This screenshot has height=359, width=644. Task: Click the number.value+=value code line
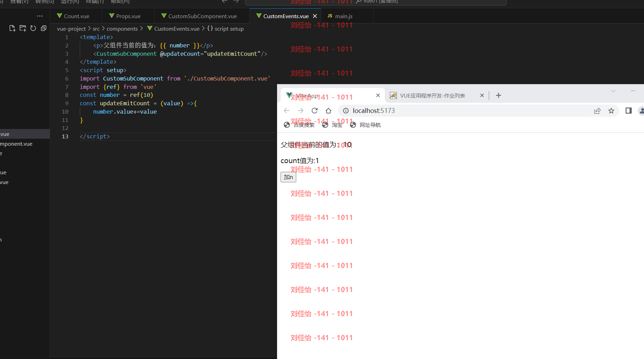pos(125,112)
